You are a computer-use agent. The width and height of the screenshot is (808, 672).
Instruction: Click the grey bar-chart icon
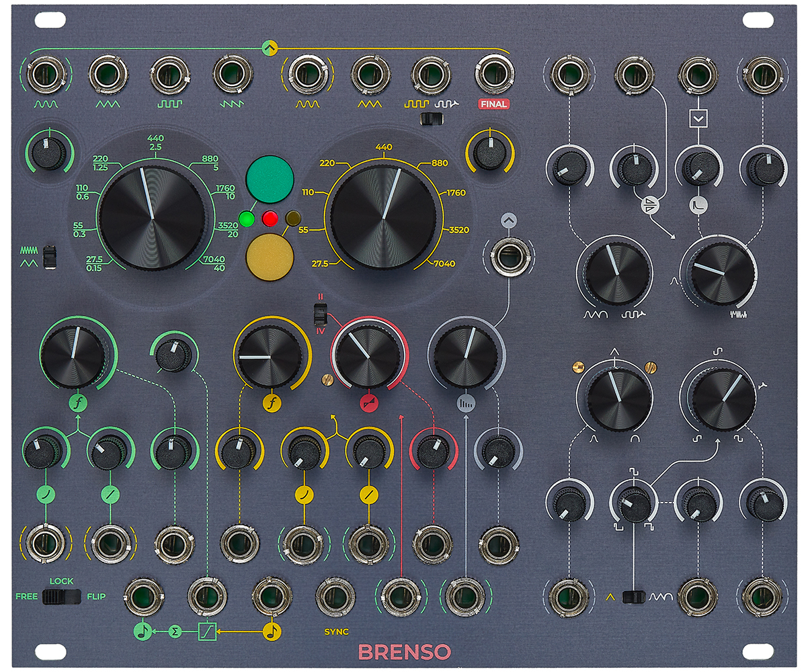(x=465, y=403)
